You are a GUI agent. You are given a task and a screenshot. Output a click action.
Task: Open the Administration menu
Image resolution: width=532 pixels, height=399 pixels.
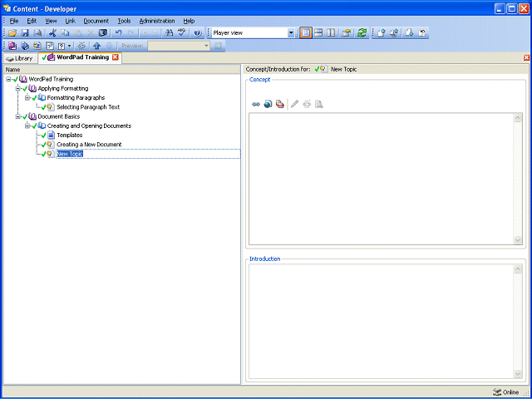tap(157, 21)
